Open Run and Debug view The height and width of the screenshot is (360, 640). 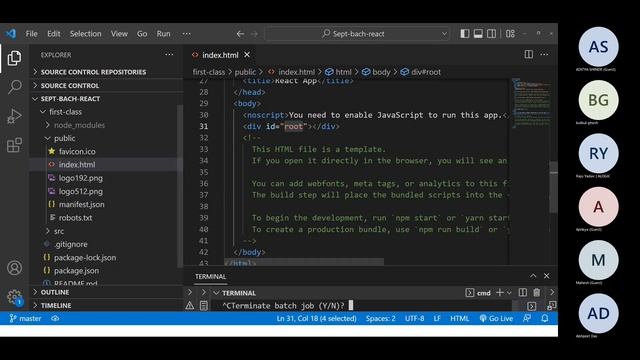(14, 116)
